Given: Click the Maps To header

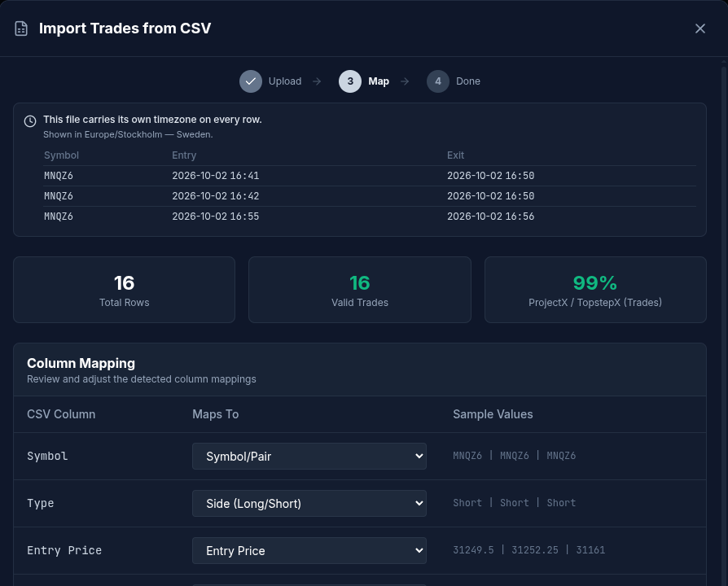Looking at the screenshot, I should [216, 414].
